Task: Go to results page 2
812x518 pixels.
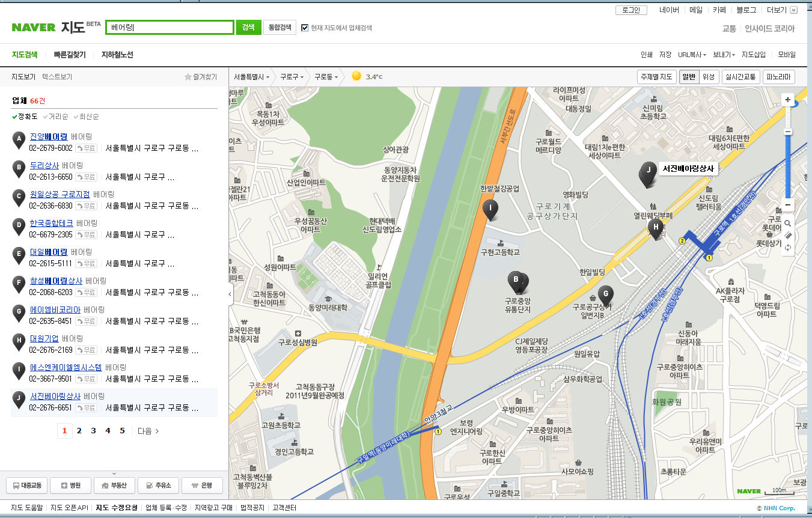Action: (x=79, y=431)
